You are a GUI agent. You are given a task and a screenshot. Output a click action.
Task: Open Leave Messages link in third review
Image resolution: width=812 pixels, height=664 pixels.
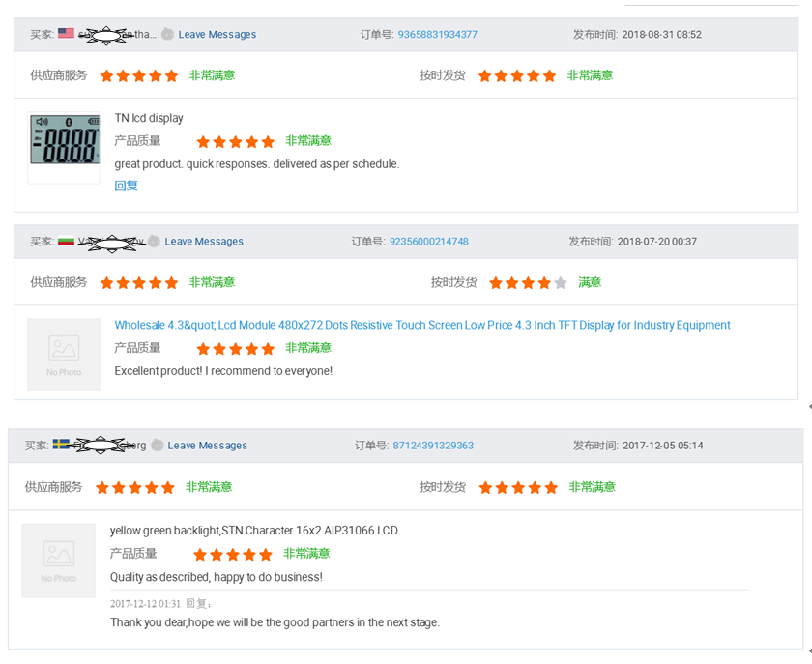(207, 446)
